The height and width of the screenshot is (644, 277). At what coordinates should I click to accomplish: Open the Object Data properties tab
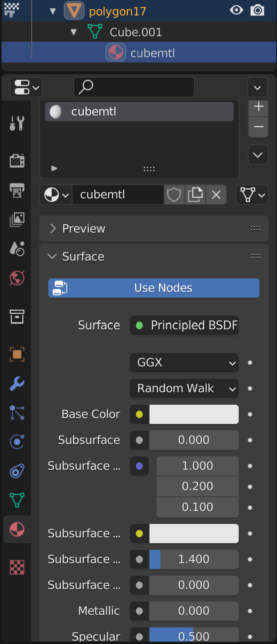17,500
